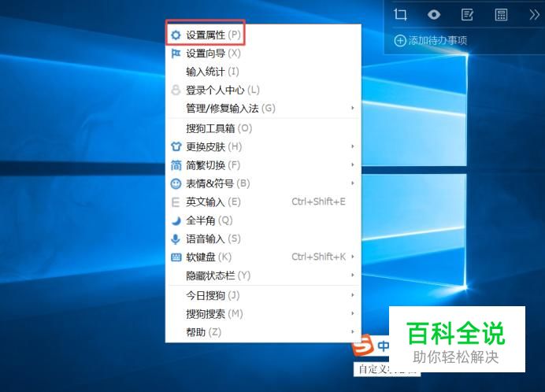Expand submenu arrow for 软键盘
545x392 pixels.
[353, 257]
